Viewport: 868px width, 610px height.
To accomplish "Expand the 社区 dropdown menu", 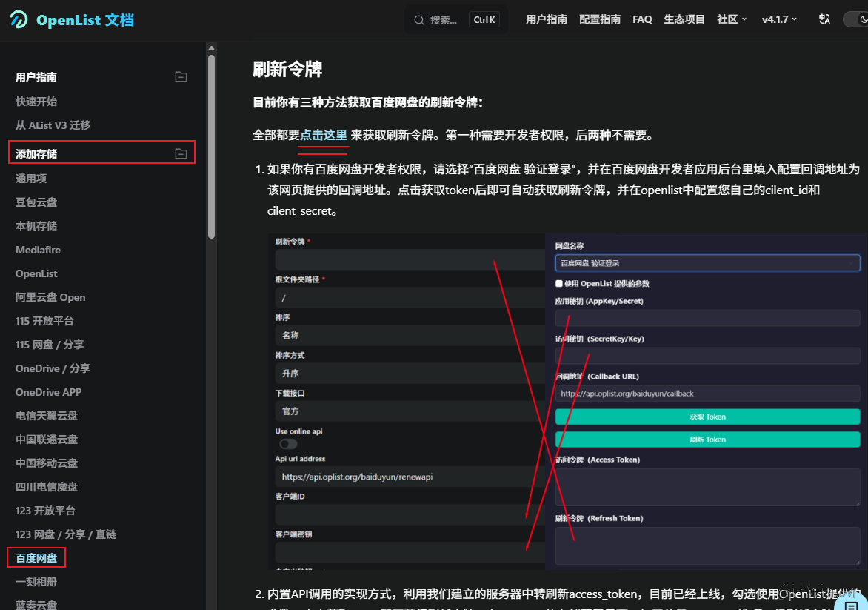I will click(x=732, y=19).
